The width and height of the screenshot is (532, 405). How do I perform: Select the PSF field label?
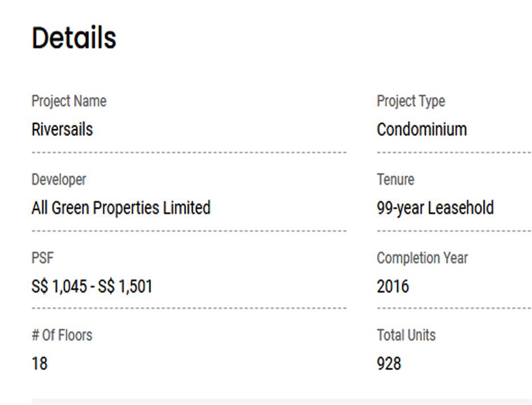[x=42, y=258]
